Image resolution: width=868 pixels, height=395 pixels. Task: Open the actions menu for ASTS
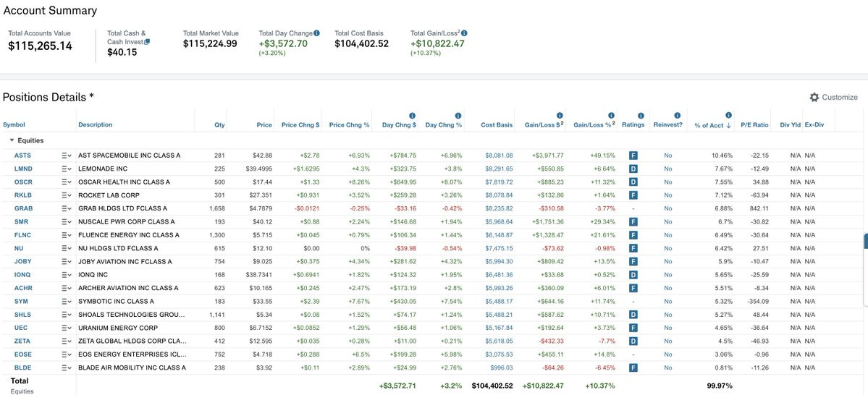[x=67, y=156]
